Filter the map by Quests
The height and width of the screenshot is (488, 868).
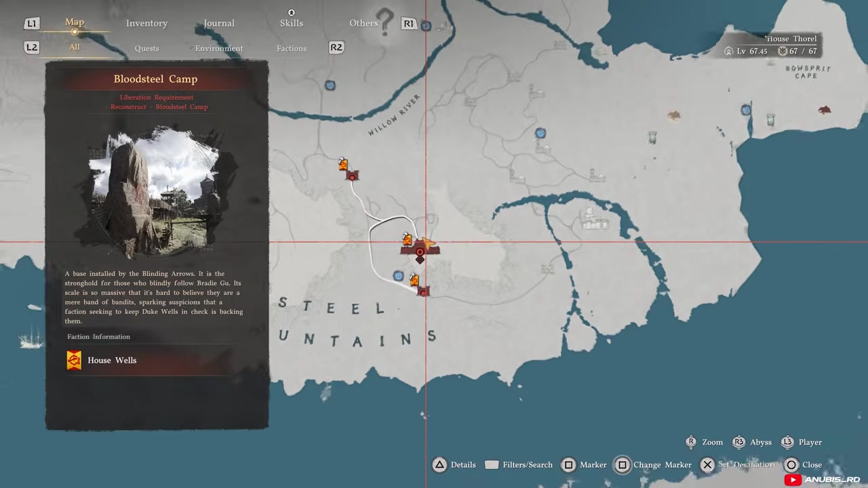pyautogui.click(x=146, y=48)
